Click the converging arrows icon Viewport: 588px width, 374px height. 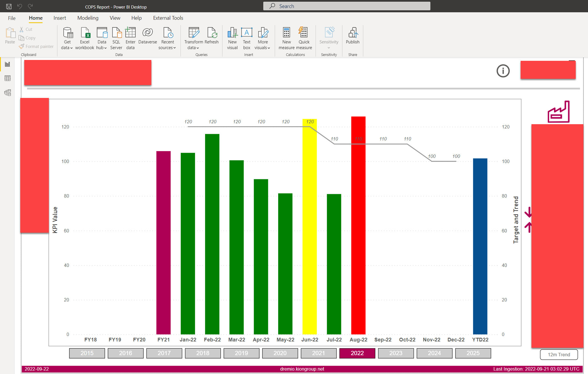[528, 220]
